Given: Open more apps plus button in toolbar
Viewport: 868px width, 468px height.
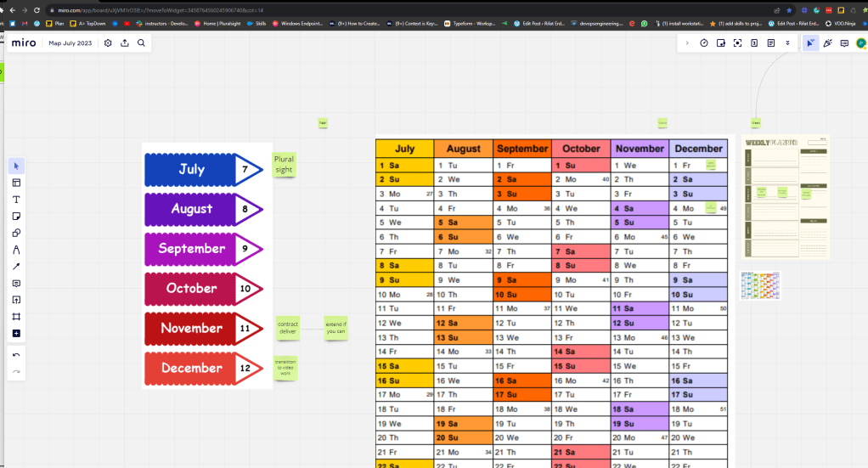Looking at the screenshot, I should 16,334.
